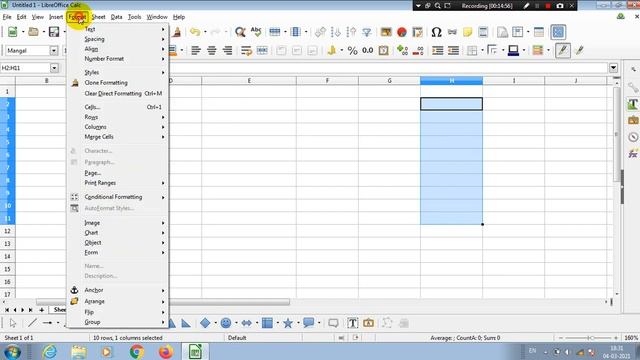Expand the Number Format submenu
640x360 pixels.
pos(118,59)
